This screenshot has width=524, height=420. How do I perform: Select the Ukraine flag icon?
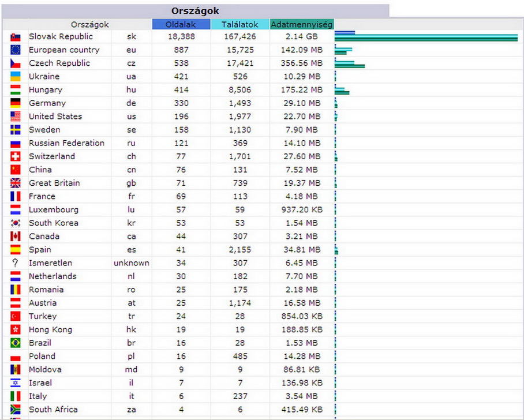pyautogui.click(x=16, y=77)
